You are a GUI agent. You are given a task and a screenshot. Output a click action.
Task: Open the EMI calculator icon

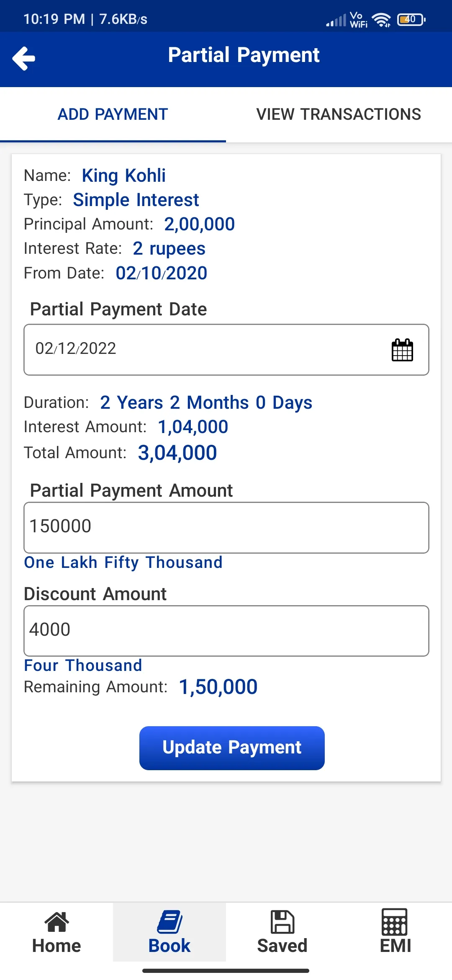pyautogui.click(x=395, y=921)
